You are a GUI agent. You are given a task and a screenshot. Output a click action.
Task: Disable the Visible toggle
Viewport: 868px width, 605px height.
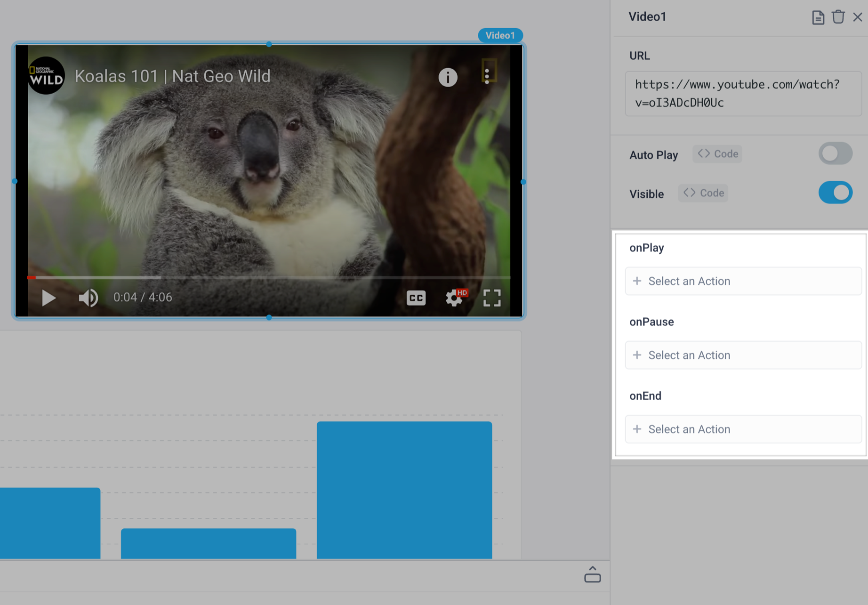pyautogui.click(x=835, y=193)
